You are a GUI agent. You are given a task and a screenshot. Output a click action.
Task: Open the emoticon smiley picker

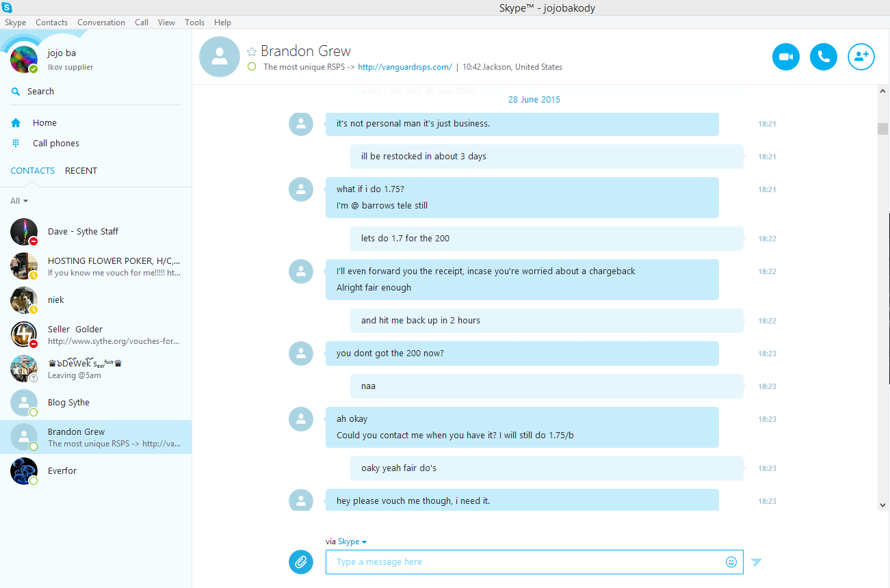point(731,562)
